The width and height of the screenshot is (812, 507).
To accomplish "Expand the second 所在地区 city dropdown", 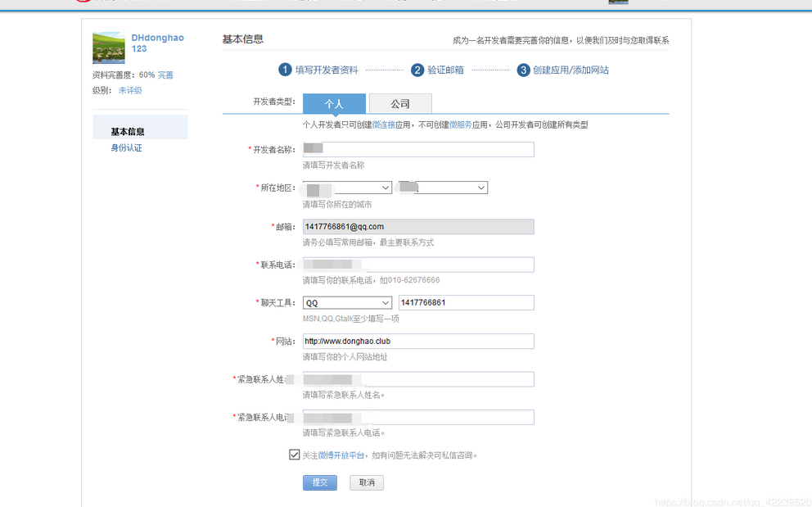I will point(444,188).
